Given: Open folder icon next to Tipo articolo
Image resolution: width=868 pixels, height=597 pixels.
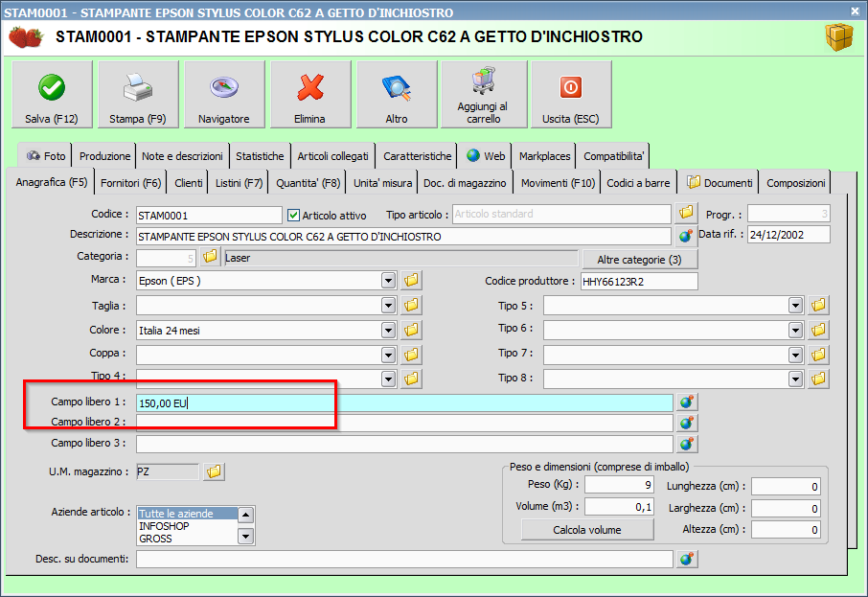Looking at the screenshot, I should coord(686,213).
